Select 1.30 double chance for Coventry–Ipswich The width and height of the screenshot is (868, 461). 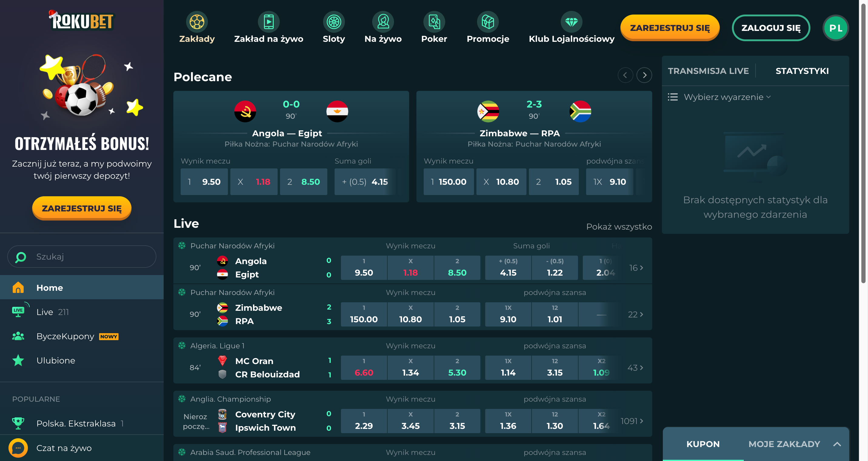[555, 421]
